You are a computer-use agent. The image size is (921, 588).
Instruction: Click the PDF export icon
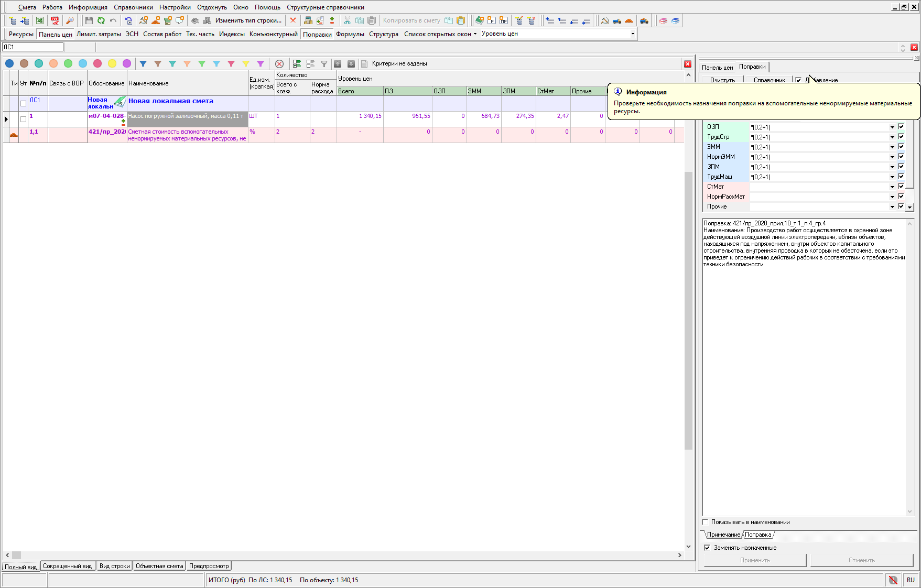click(55, 20)
